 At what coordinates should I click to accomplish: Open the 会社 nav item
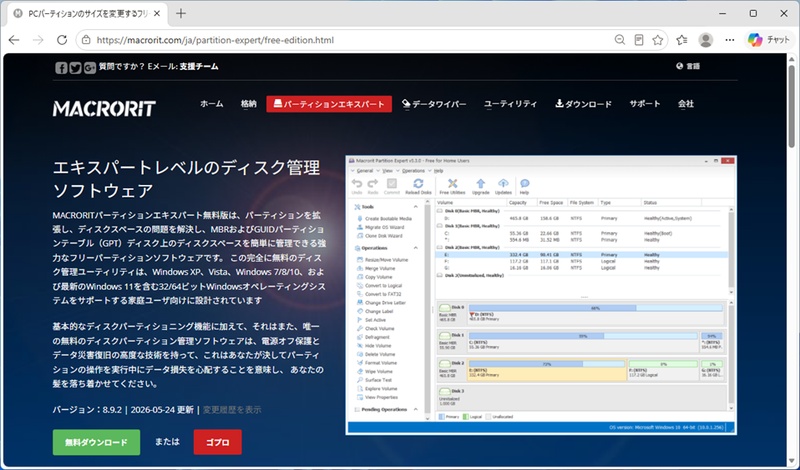click(x=686, y=104)
